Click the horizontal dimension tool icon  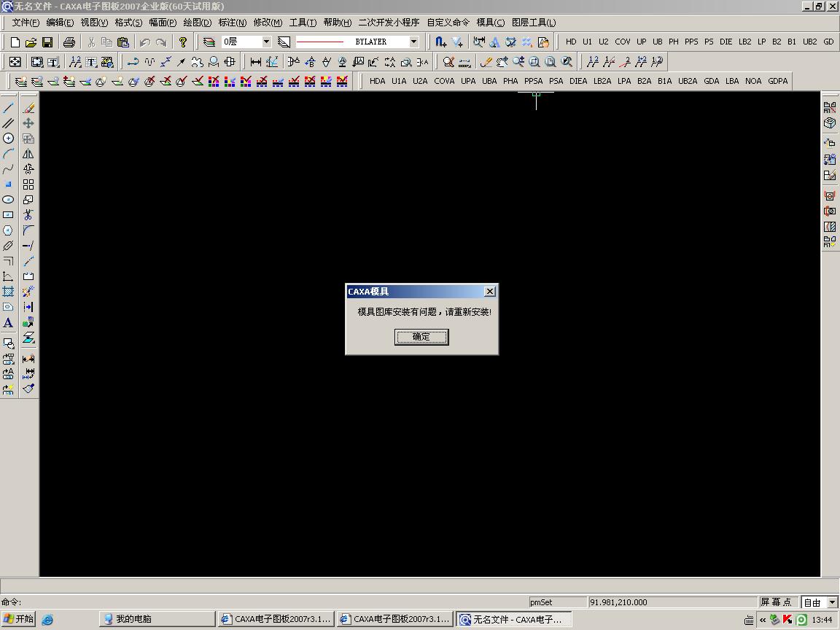point(255,61)
